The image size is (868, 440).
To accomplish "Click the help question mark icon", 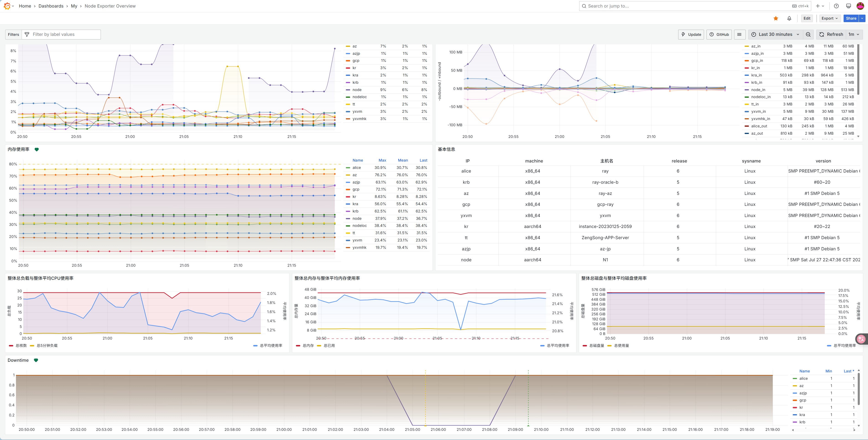I will 836,6.
